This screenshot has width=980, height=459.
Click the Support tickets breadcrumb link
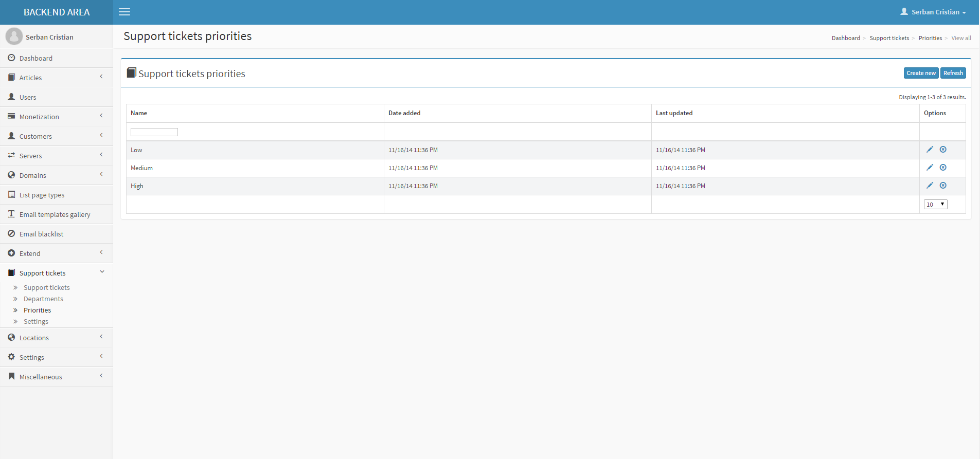pyautogui.click(x=889, y=38)
